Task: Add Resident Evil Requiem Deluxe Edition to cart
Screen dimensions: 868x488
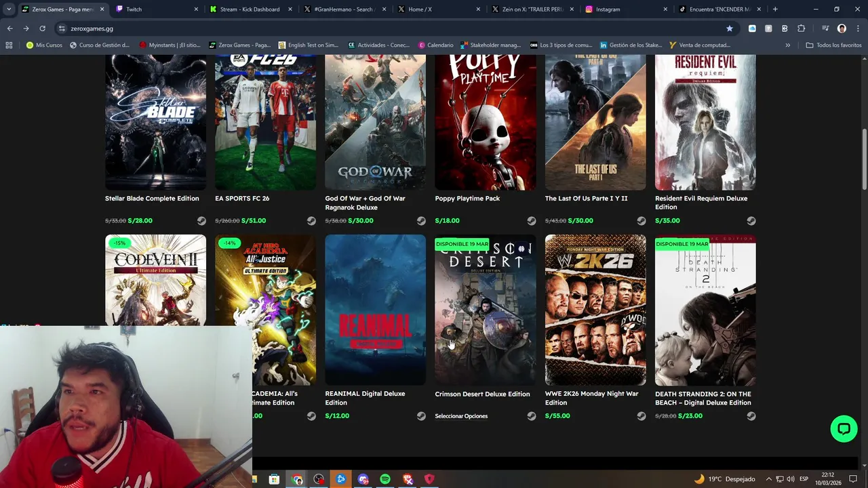Action: [751, 221]
